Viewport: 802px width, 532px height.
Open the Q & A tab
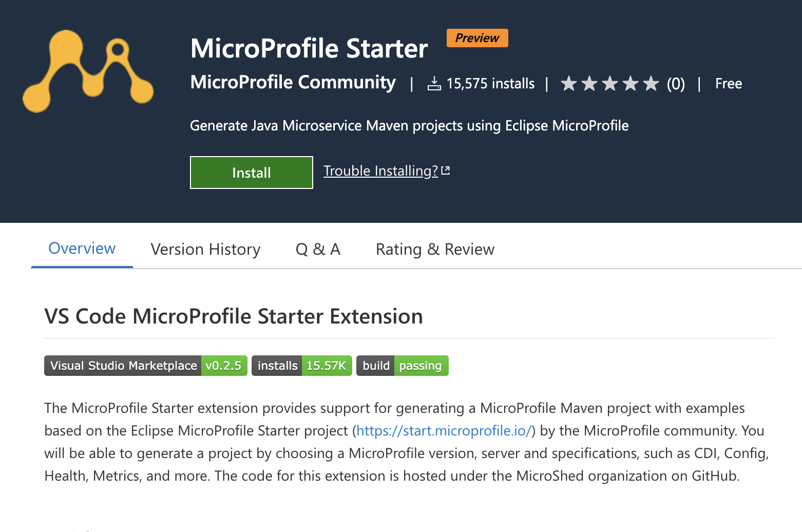pos(318,250)
